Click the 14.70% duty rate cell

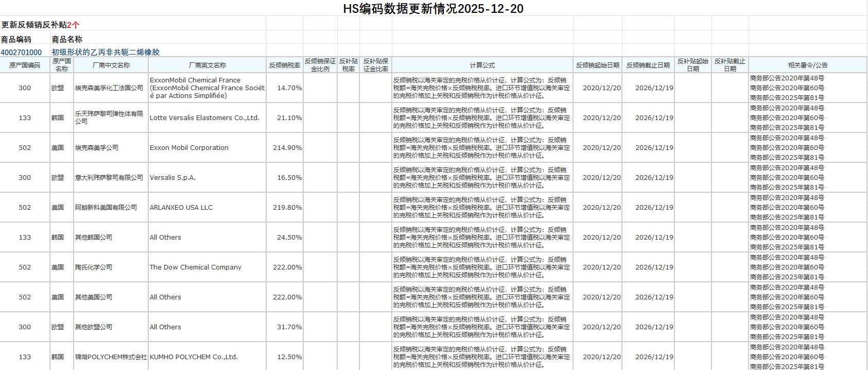point(285,88)
